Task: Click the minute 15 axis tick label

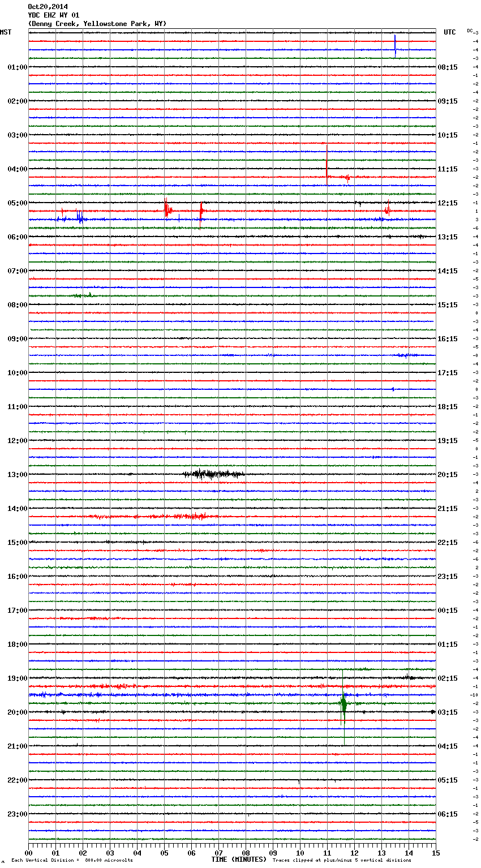Action: 436,853
